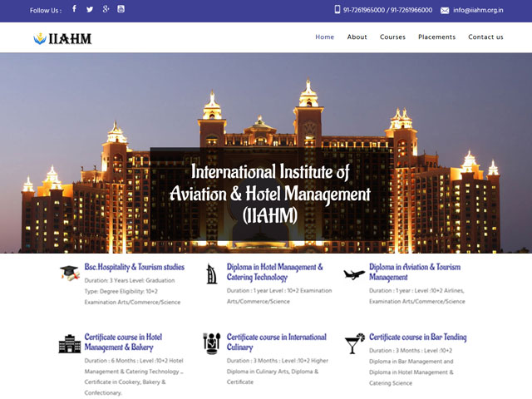The image size is (532, 399).
Task: Click 'Type: Degree Eligibility: 10+2' text
Action: click(121, 292)
